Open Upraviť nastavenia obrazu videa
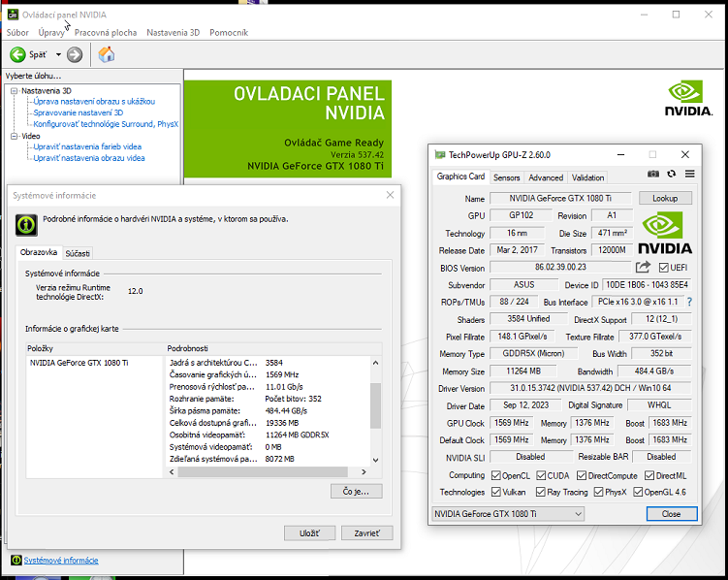 tap(88, 158)
